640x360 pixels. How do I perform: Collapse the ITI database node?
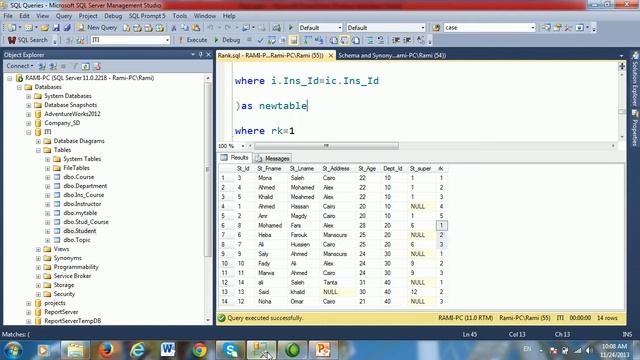tap(29, 132)
